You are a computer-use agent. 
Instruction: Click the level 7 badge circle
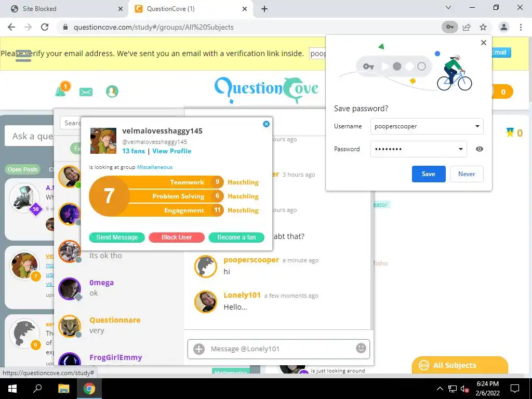point(109,196)
